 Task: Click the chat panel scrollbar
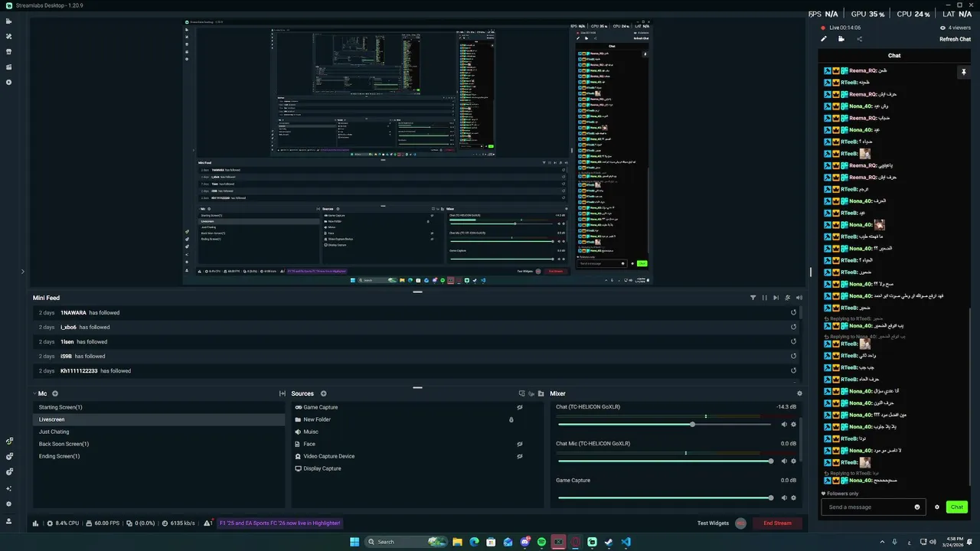(x=970, y=398)
